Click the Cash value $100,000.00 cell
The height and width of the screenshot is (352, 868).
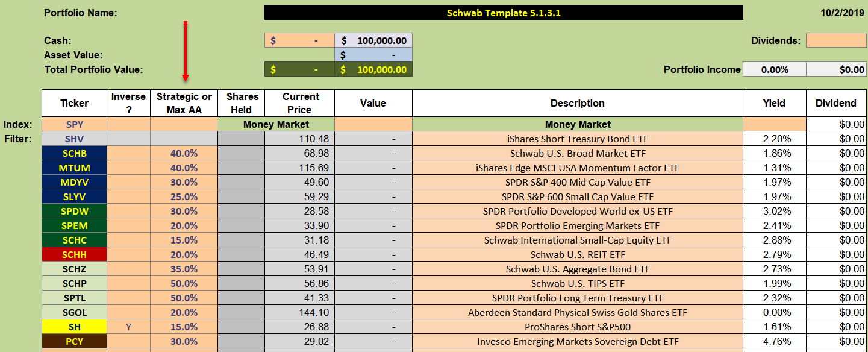[373, 40]
